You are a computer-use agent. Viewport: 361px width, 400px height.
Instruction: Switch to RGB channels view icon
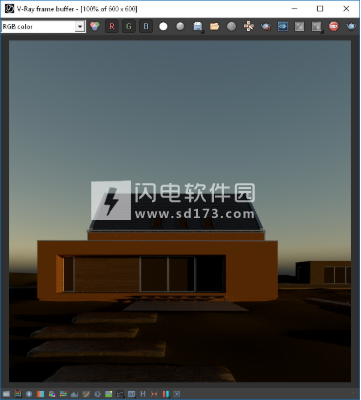(95, 27)
